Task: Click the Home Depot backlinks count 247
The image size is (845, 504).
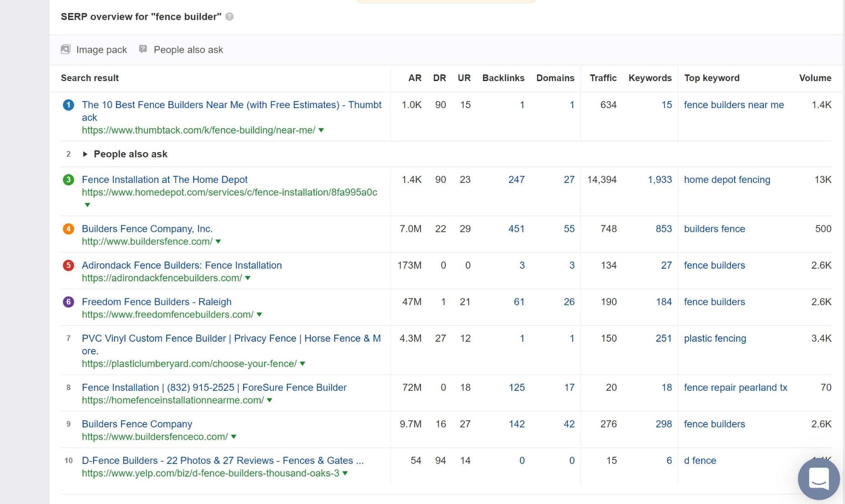Action: 516,180
